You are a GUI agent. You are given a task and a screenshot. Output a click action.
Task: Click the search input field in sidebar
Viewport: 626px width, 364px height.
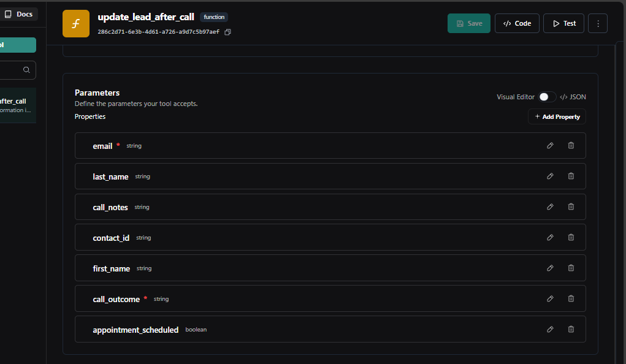click(x=12, y=70)
